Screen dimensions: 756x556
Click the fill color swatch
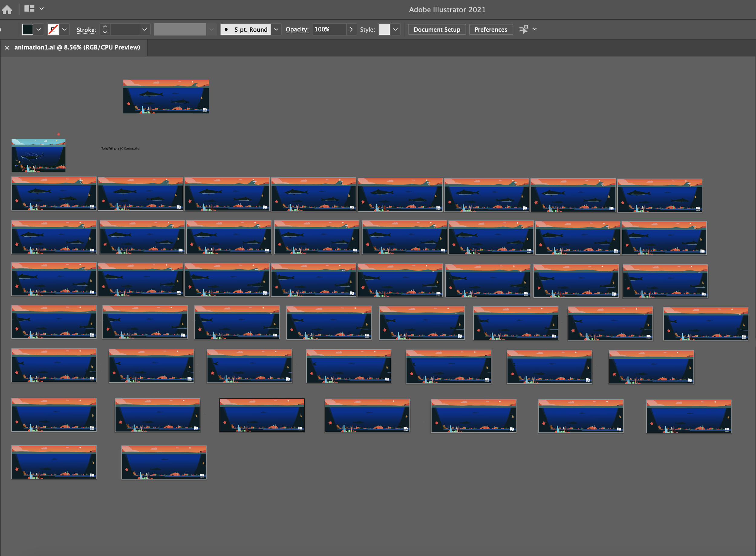pyautogui.click(x=28, y=30)
